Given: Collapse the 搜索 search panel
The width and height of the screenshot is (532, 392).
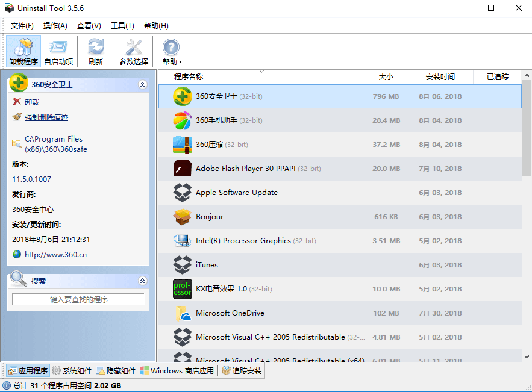Looking at the screenshot, I should [x=143, y=281].
